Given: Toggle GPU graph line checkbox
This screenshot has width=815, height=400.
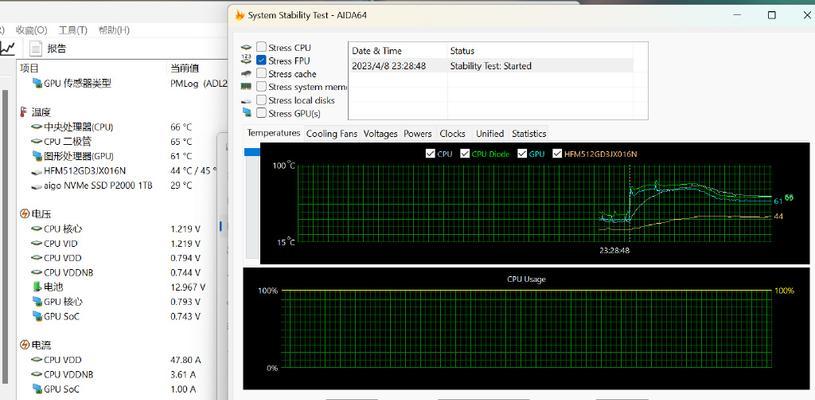Looking at the screenshot, I should tap(522, 154).
